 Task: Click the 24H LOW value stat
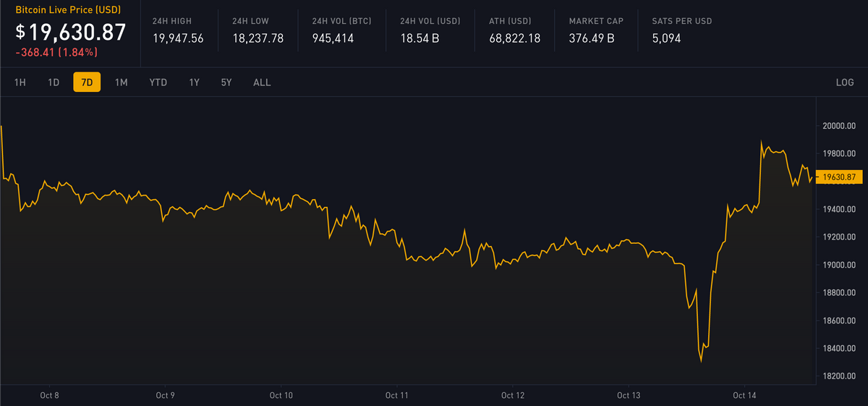[x=258, y=38]
